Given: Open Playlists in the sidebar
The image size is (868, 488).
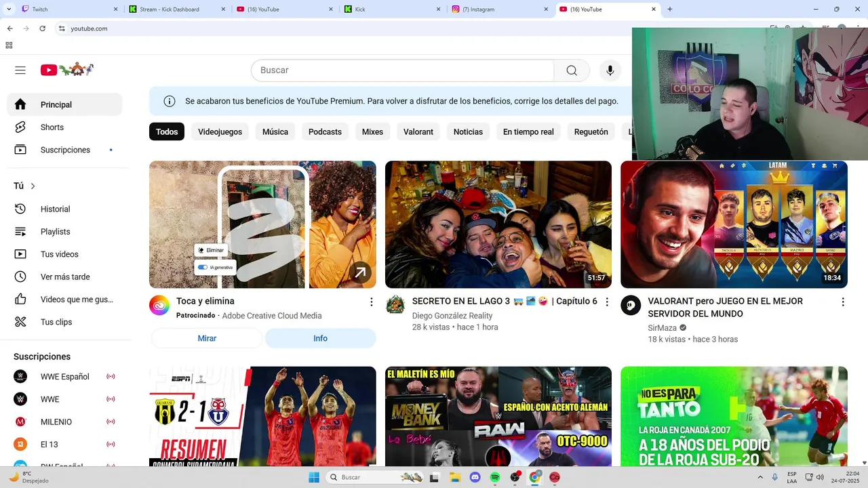Looking at the screenshot, I should pyautogui.click(x=64, y=232).
